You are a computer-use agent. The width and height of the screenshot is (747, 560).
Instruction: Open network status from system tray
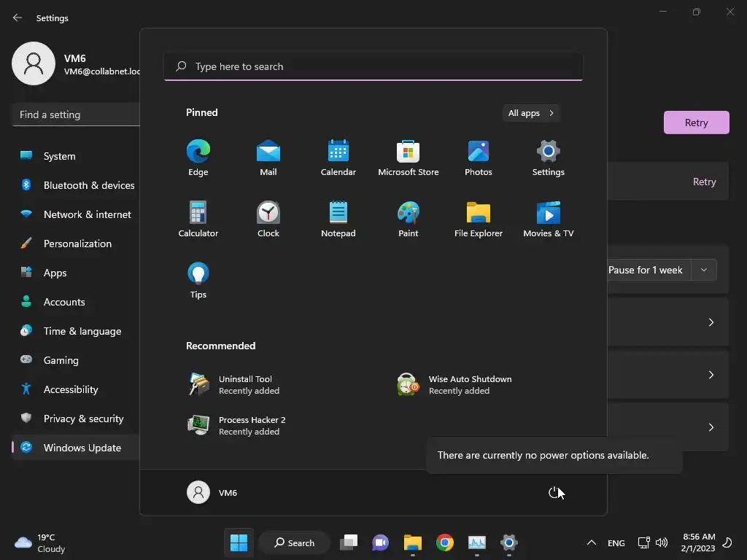pos(643,542)
